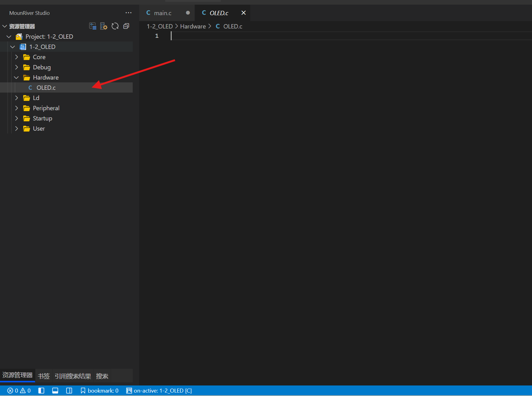Open the 引用搜索结果 tab
Image resolution: width=532 pixels, height=396 pixels.
[73, 376]
